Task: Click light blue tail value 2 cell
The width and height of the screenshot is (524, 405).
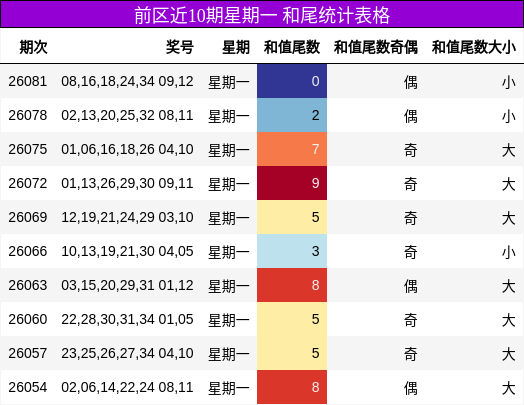Action: (292, 115)
